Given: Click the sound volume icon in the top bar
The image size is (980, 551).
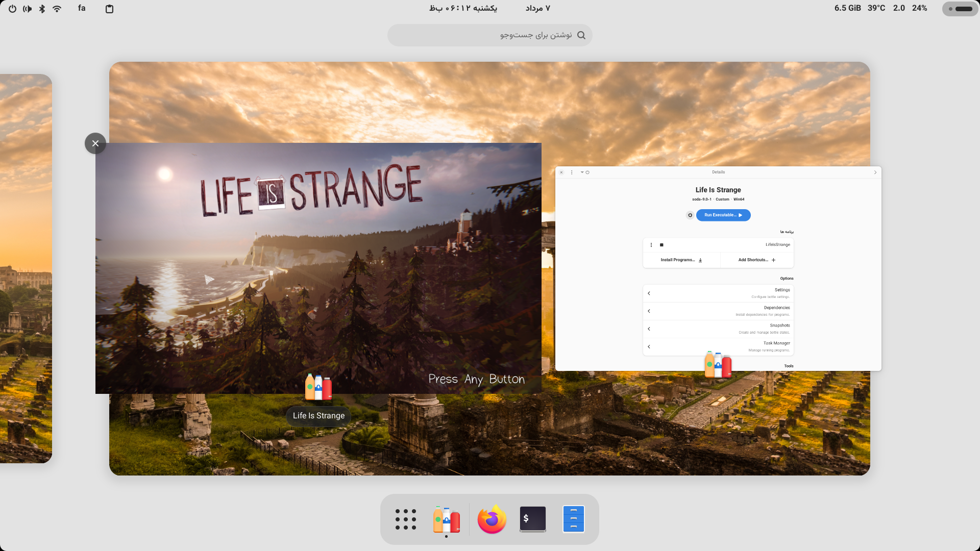Looking at the screenshot, I should 27,9.
